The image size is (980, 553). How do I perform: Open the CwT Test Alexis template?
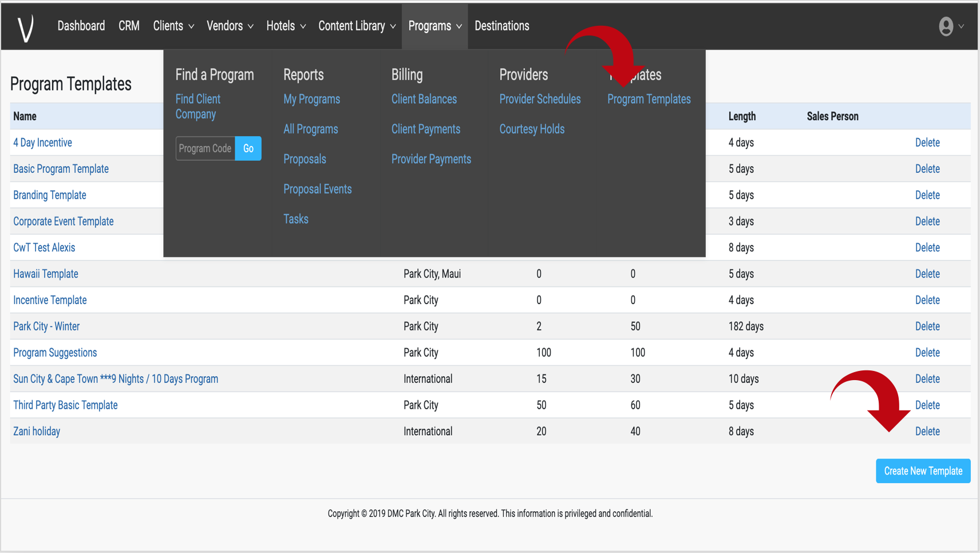pyautogui.click(x=44, y=247)
